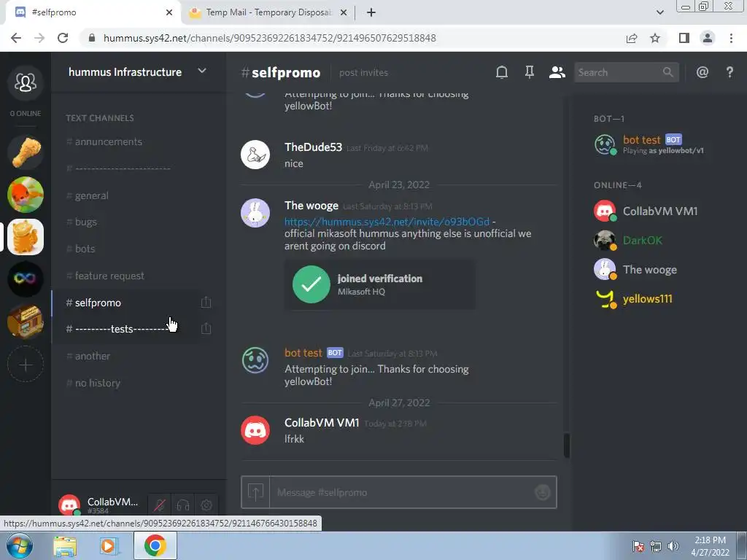The image size is (747, 560).
Task: Add a server with the plus button
Action: tap(26, 365)
